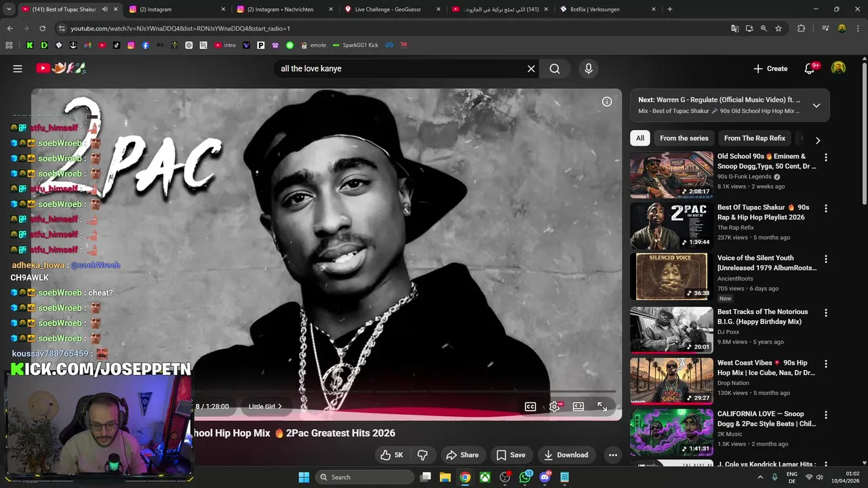Share this video
This screenshot has height=488, width=868.
click(462, 455)
